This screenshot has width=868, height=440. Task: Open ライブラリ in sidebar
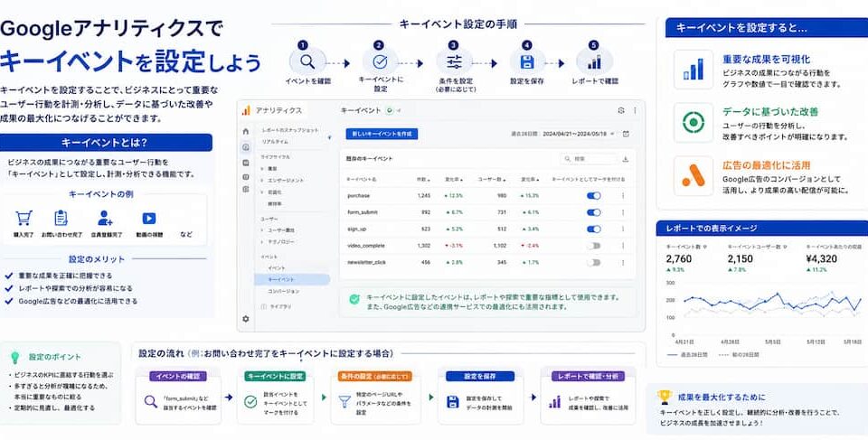tap(276, 306)
